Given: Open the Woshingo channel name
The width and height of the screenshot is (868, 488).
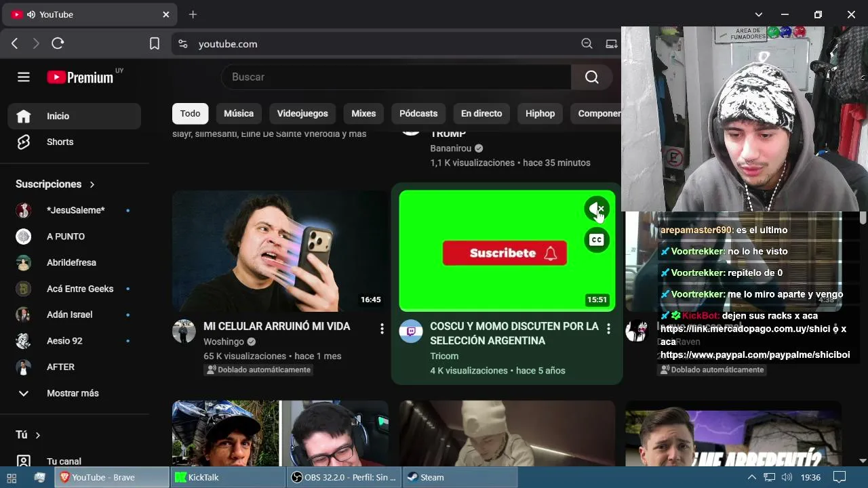Looking at the screenshot, I should tap(224, 342).
